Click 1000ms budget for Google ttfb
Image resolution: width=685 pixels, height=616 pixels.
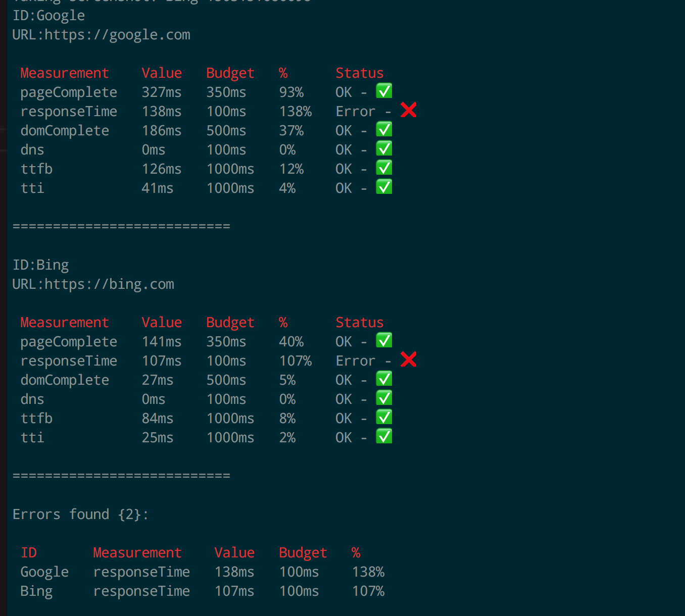(230, 169)
